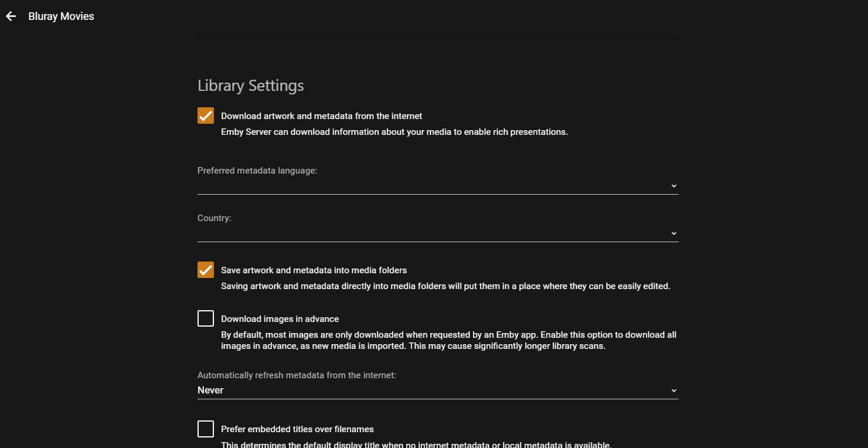Click the 'Automatically refresh metadata from the internet:' label

click(297, 375)
